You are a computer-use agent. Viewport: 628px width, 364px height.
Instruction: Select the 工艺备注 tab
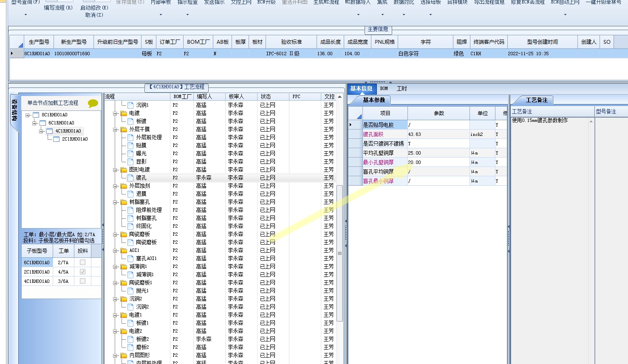(x=537, y=100)
